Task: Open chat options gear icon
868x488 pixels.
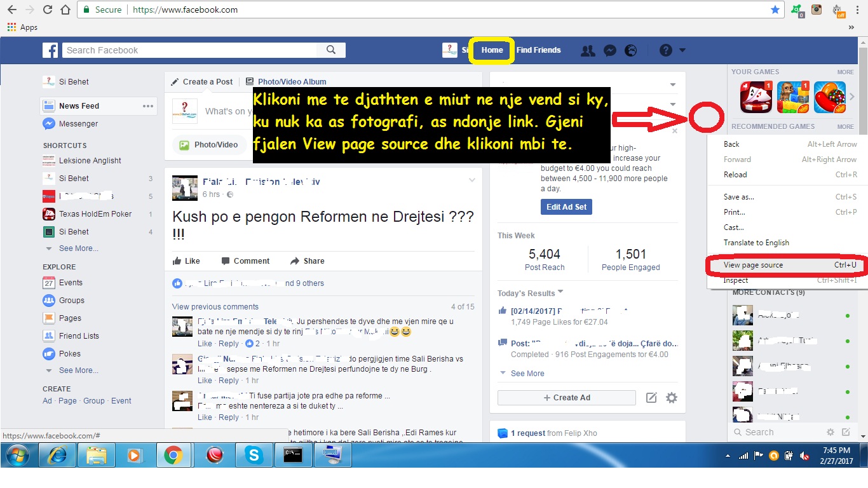Action: pyautogui.click(x=830, y=432)
